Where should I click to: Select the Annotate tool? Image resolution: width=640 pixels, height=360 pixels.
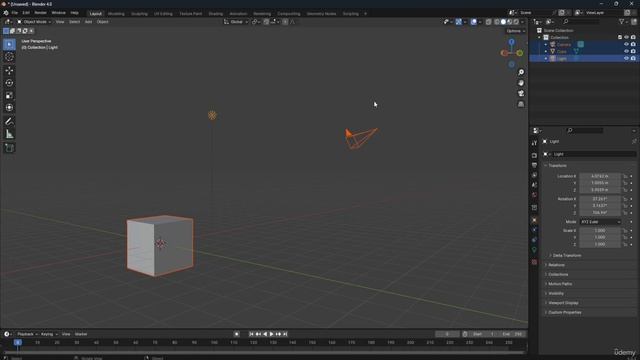pyautogui.click(x=9, y=122)
